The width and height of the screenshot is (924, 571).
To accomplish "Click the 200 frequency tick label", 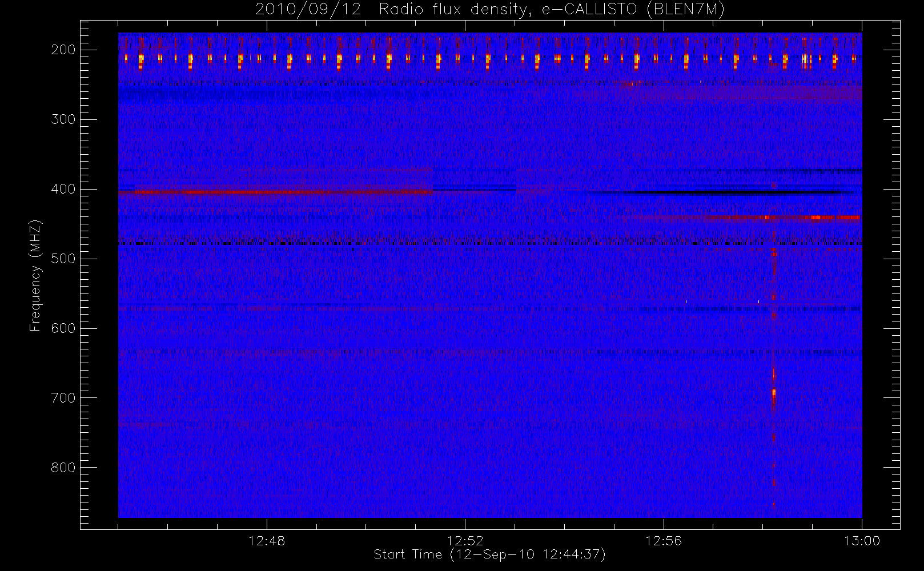I will pos(63,50).
